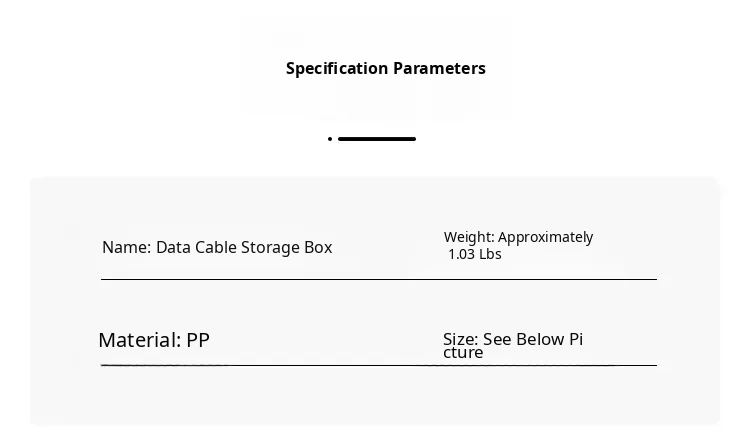Click the small dot below the heading
750x445 pixels.
tap(330, 139)
